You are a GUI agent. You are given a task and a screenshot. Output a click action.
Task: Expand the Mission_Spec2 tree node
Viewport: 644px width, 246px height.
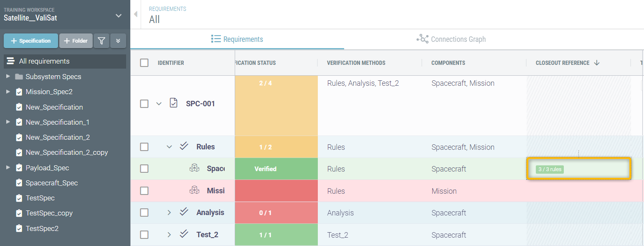point(8,92)
